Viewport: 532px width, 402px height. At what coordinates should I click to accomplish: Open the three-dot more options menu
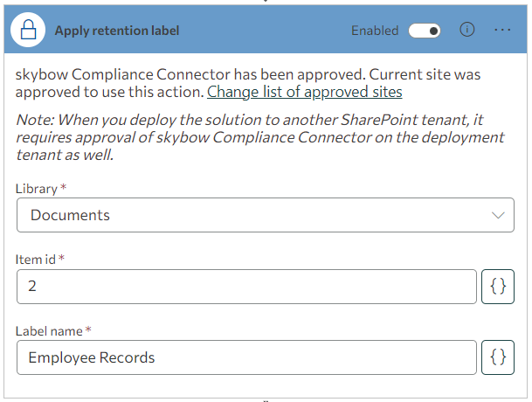(502, 30)
